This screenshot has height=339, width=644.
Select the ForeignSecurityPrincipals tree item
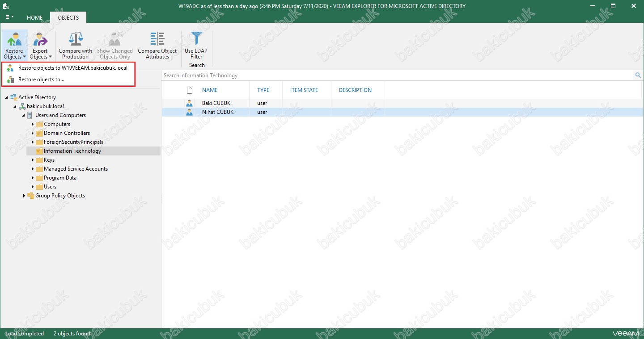click(73, 142)
